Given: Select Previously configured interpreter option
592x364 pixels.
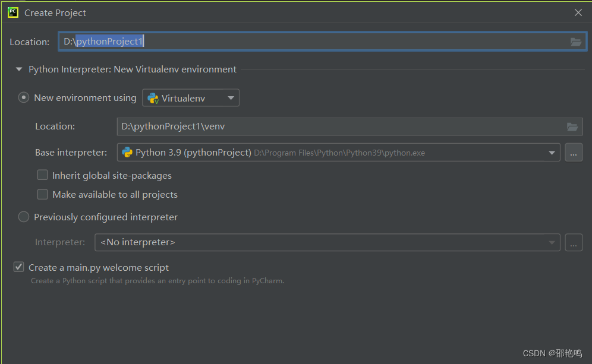Looking at the screenshot, I should point(23,216).
